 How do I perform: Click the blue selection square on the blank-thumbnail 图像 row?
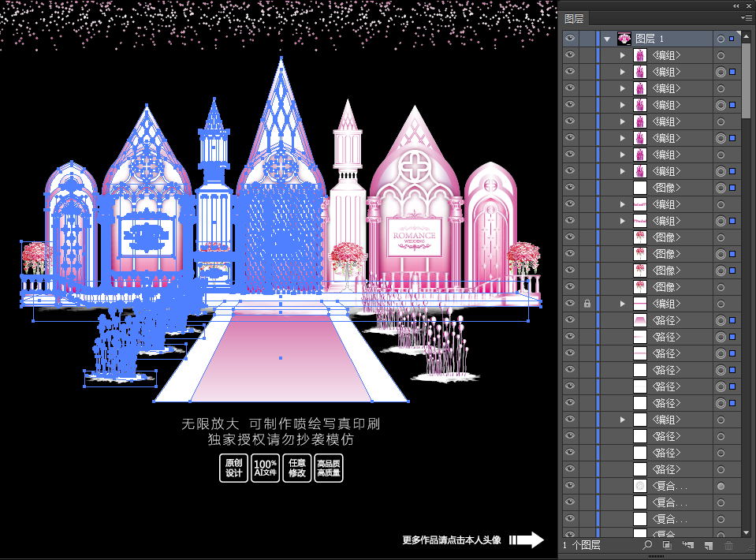[x=732, y=188]
